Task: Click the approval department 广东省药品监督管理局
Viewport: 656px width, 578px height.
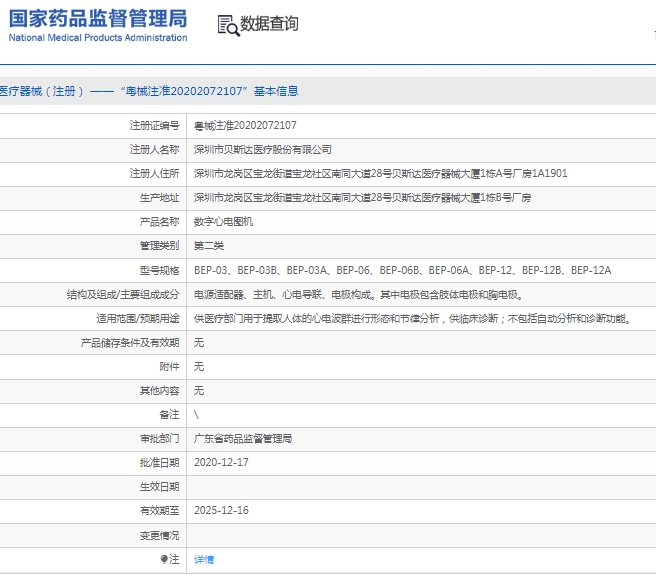Action: click(x=243, y=438)
